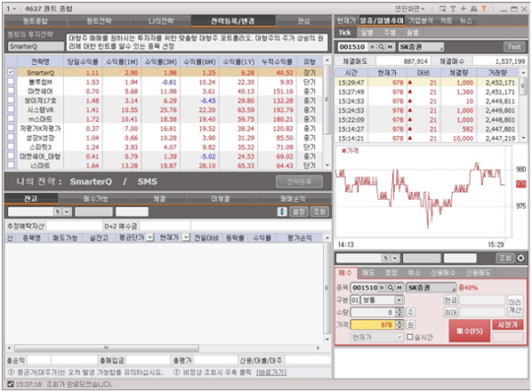Check the box for 마켓쉐어 strategy
This screenshot has width=532, height=392.
pyautogui.click(x=11, y=91)
